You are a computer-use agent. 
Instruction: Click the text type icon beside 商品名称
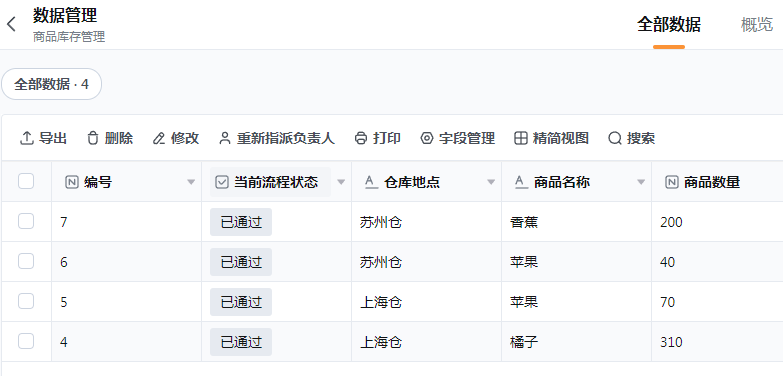521,182
